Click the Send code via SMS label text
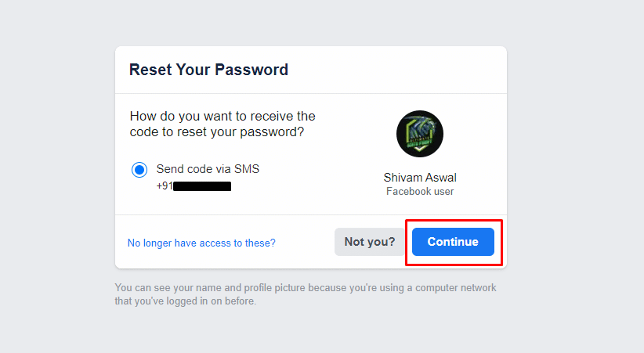This screenshot has width=644, height=353. [208, 169]
